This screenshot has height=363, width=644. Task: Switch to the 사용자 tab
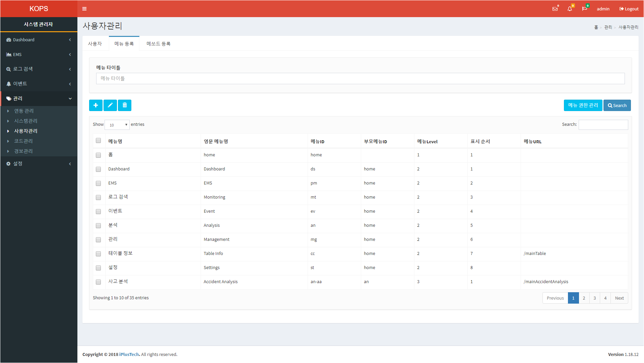point(95,44)
